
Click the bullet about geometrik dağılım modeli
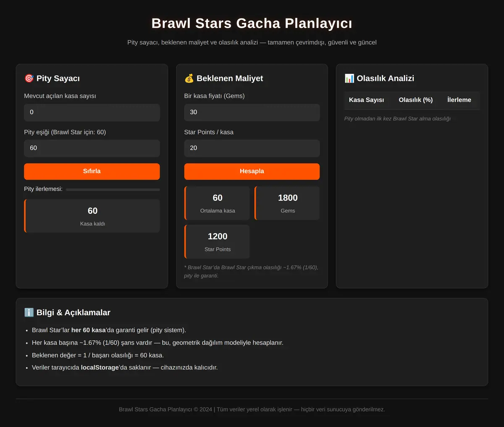pos(157,343)
